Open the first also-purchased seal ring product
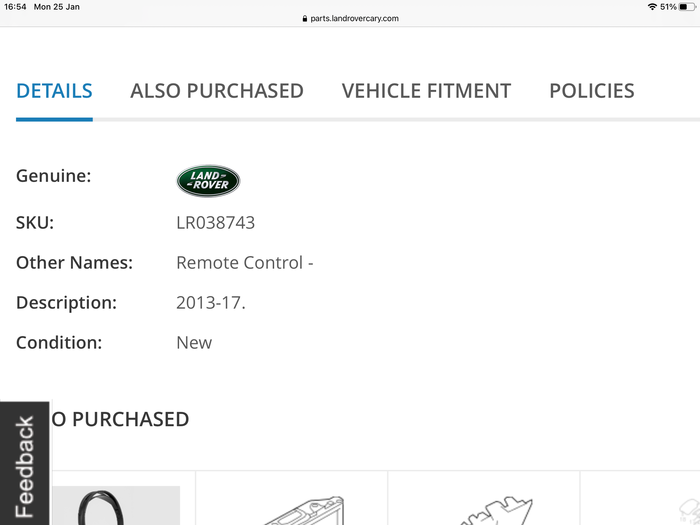 tap(116, 505)
